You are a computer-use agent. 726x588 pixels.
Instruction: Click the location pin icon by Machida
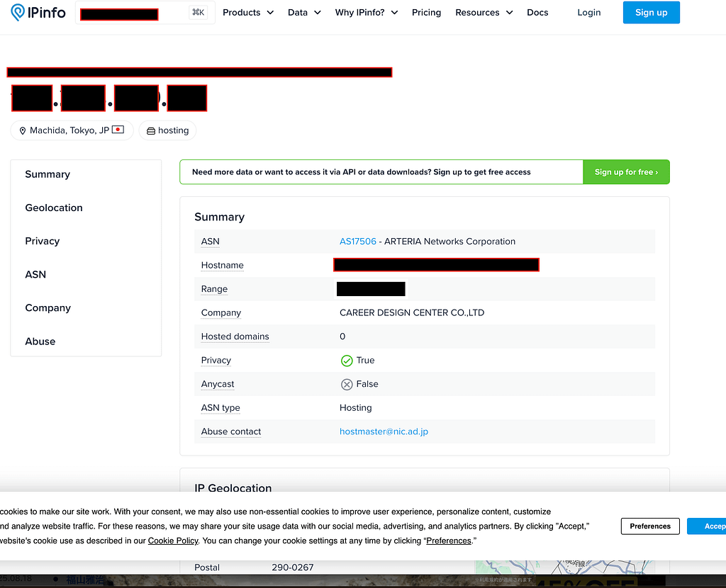pyautogui.click(x=23, y=131)
